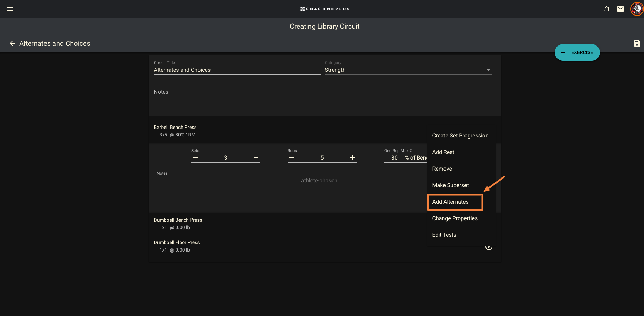Select Add Rest in the context menu
The image size is (644, 316).
pos(461,152)
